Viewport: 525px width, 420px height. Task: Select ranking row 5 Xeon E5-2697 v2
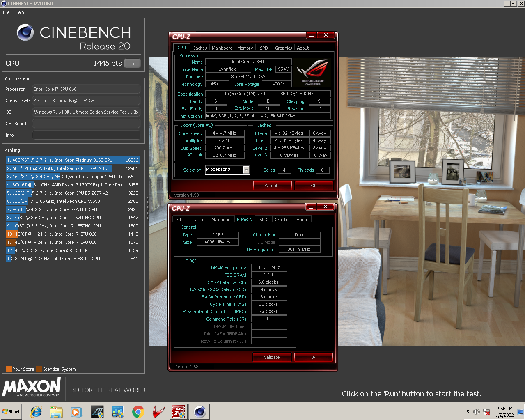[73, 193]
